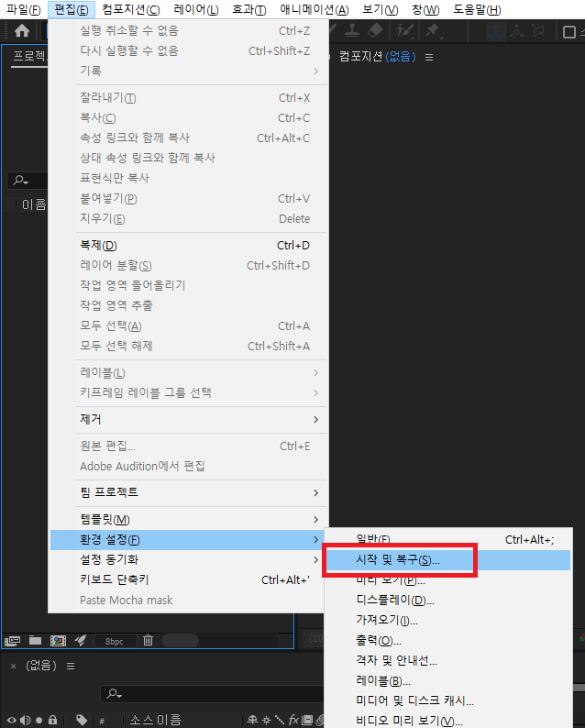Expand the 팀 프로젝트 submenu
The height and width of the screenshot is (728, 585).
click(x=189, y=492)
